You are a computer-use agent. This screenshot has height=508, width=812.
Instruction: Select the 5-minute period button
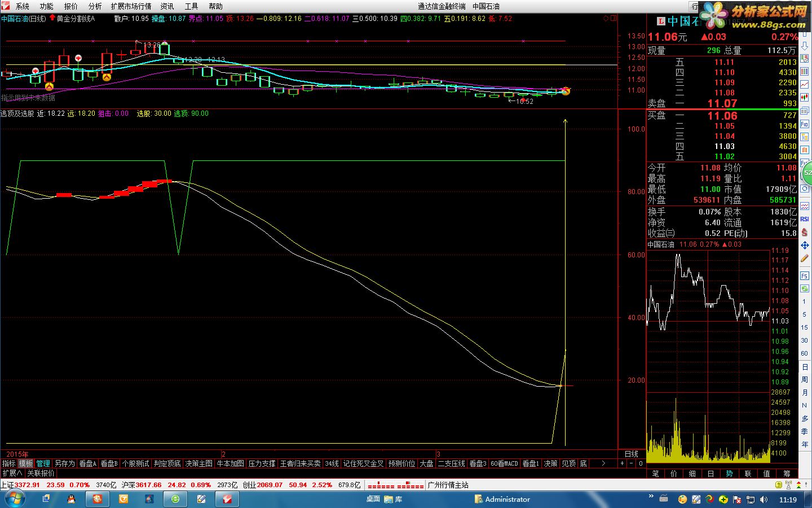(x=805, y=314)
